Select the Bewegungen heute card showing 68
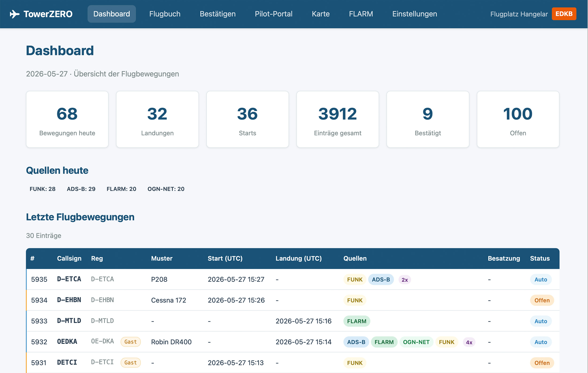Image resolution: width=588 pixels, height=373 pixels. pyautogui.click(x=67, y=119)
